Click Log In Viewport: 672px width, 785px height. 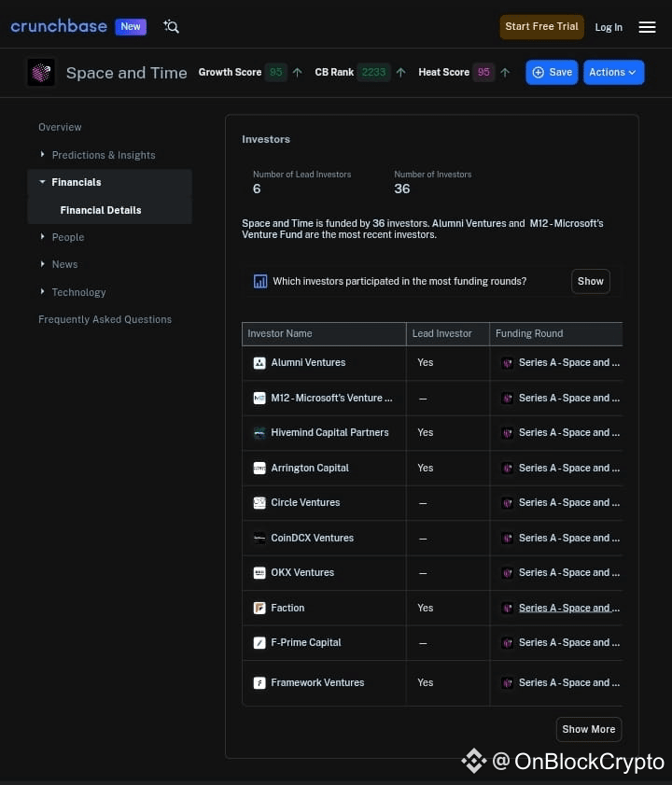609,27
